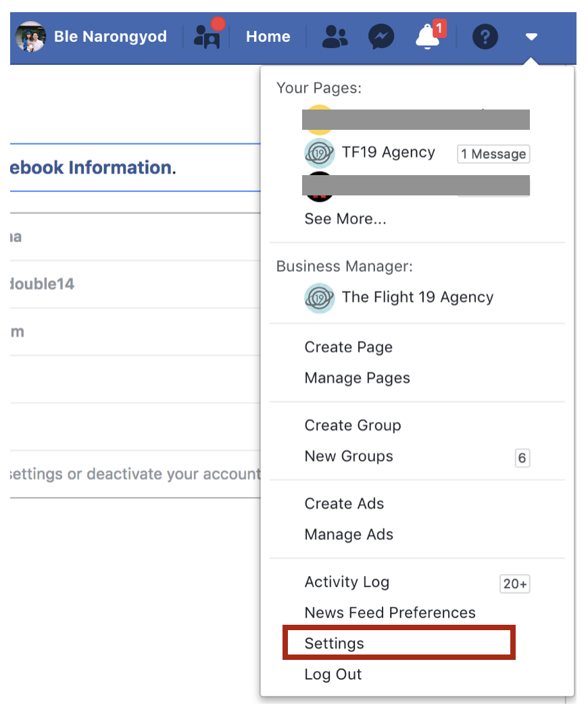Open News Feed Preferences

coord(390,613)
